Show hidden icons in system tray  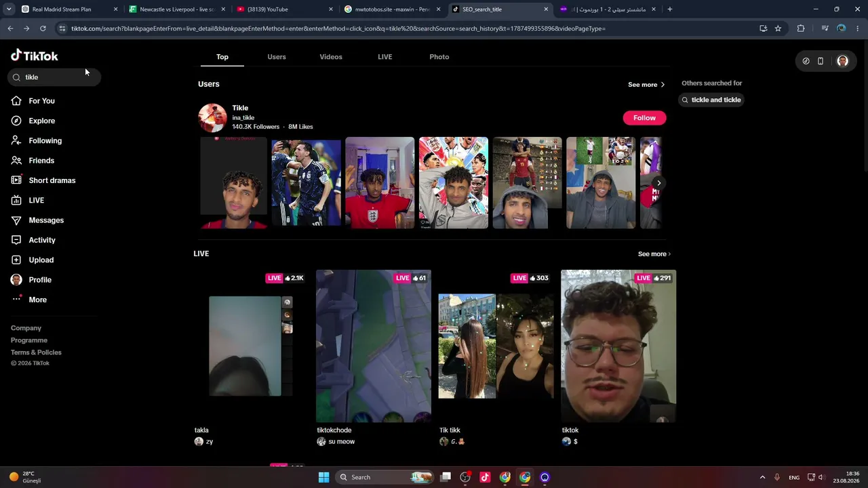tap(762, 477)
